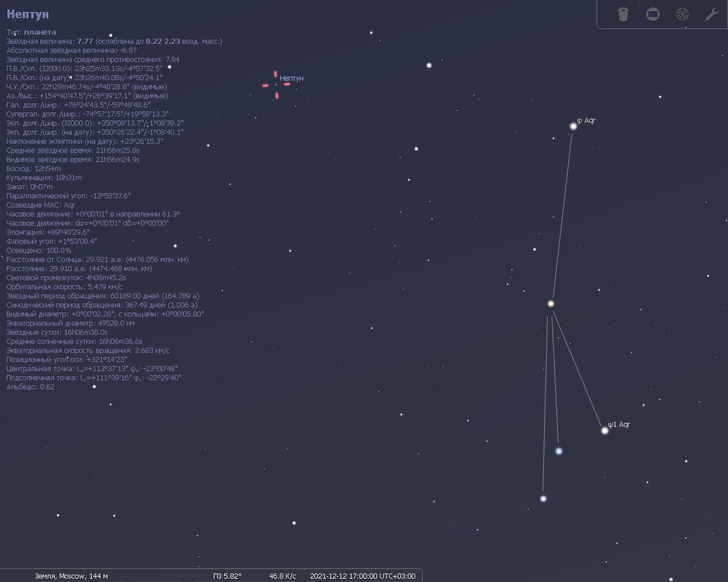This screenshot has height=582, width=728.
Task: Click the "Звёздные сутки" line
Action: [x=57, y=332]
